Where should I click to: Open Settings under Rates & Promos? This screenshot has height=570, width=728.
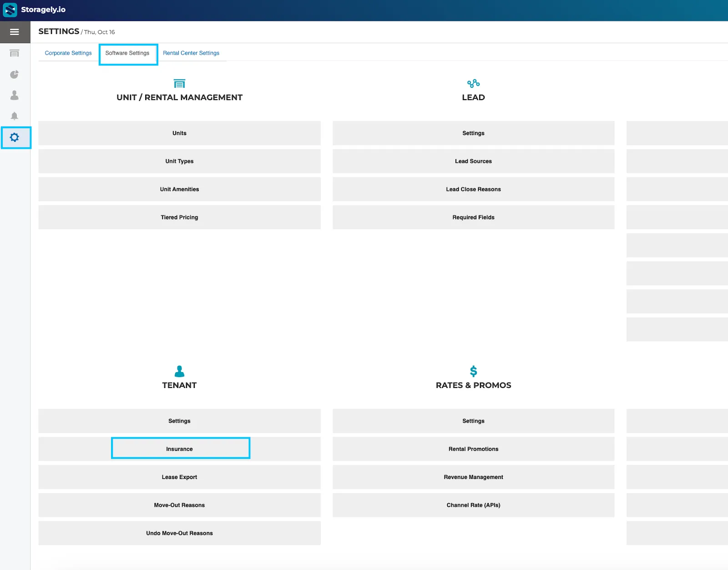(x=473, y=421)
